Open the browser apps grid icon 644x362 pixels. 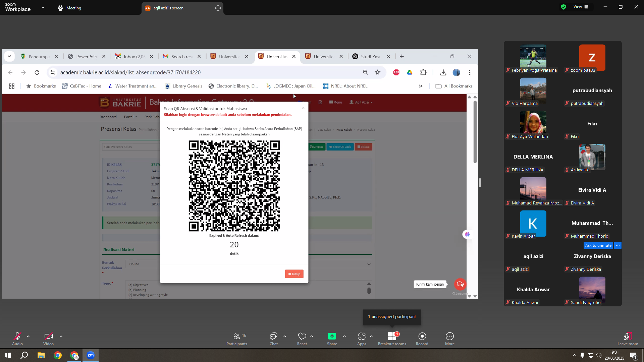click(x=12, y=86)
